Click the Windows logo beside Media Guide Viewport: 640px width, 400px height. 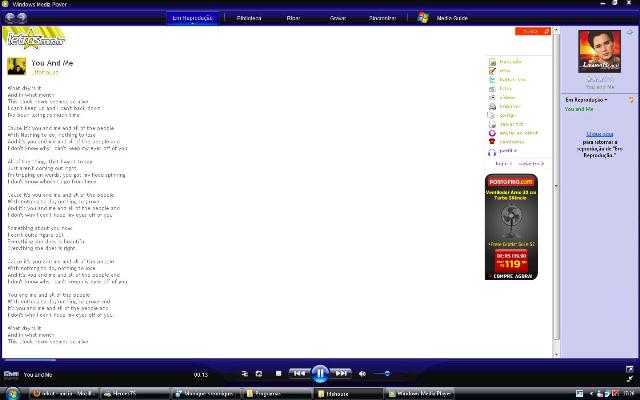(x=423, y=18)
